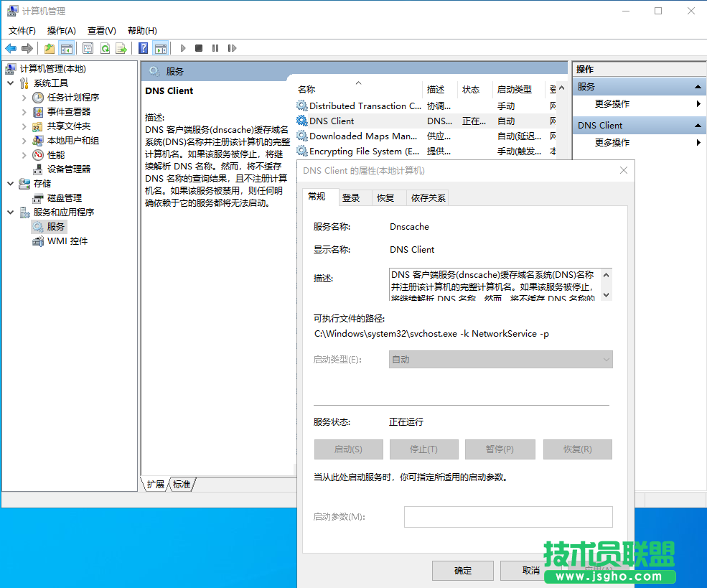Click the Export List toolbar icon
Viewport: 707px width, 588px height.
(x=121, y=48)
